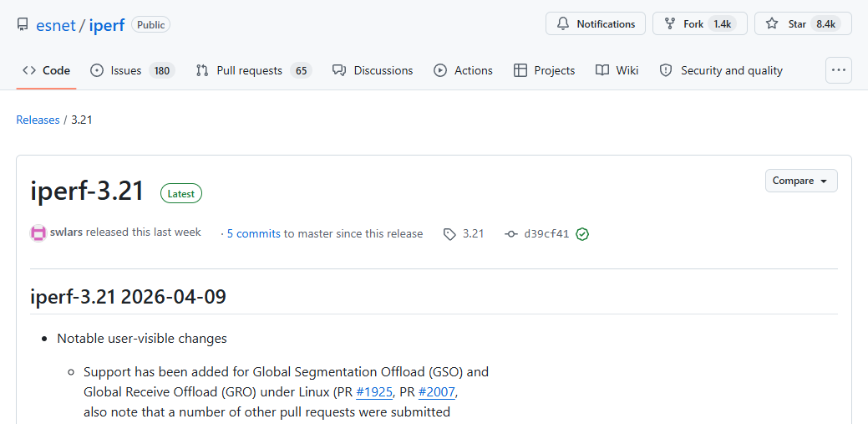Open Notifications bell button
This screenshot has height=424, width=868.
coord(596,24)
